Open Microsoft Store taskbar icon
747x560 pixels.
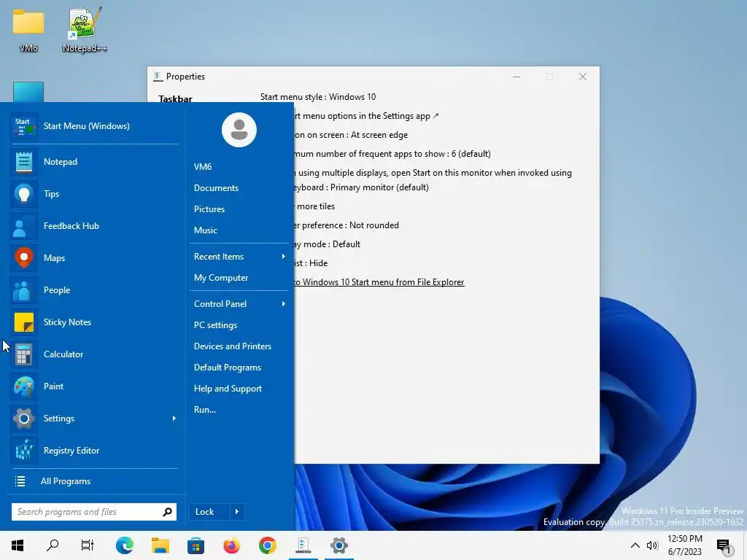point(196,545)
